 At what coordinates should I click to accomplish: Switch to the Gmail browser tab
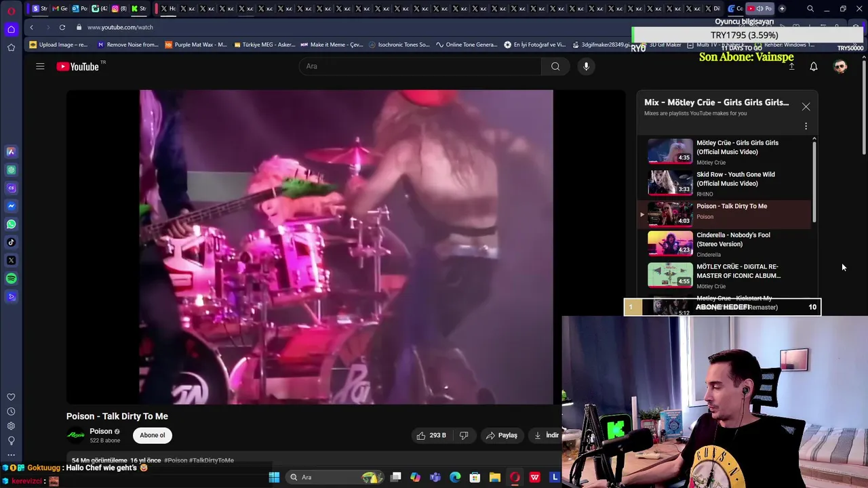click(x=60, y=9)
